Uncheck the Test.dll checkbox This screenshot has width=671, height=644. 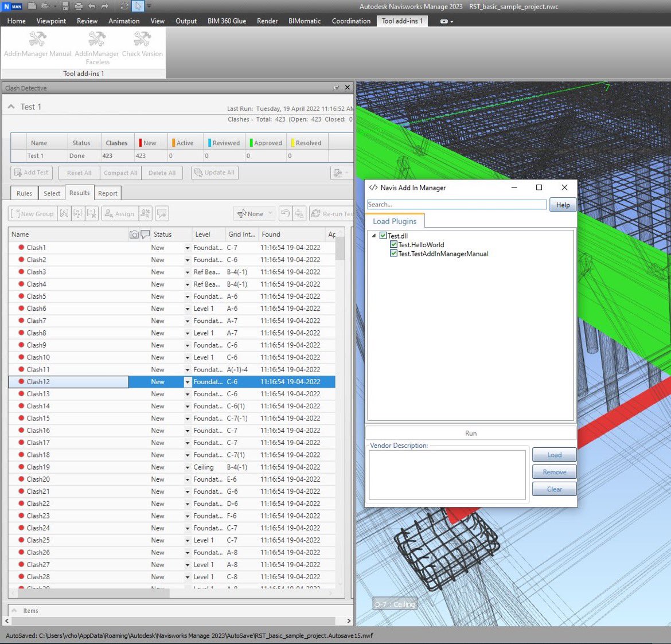[x=383, y=235]
